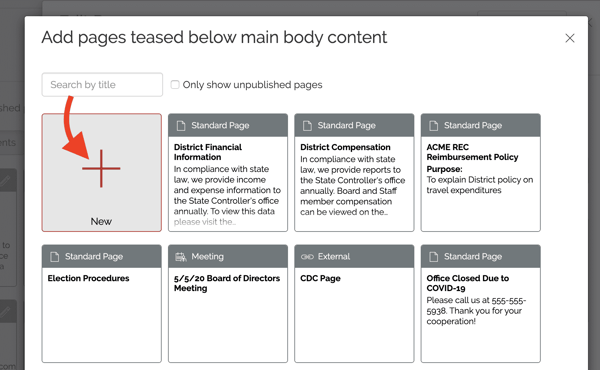Close the Add pages dialog with X

click(570, 38)
